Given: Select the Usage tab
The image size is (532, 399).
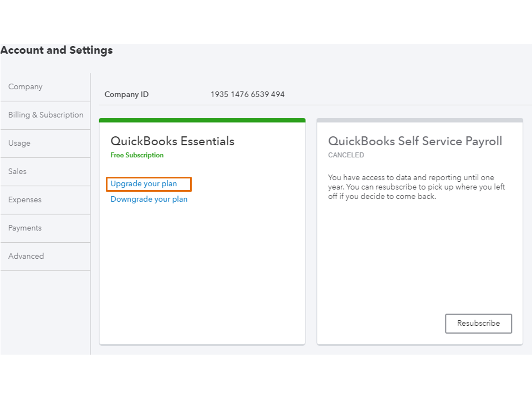Looking at the screenshot, I should [x=19, y=144].
